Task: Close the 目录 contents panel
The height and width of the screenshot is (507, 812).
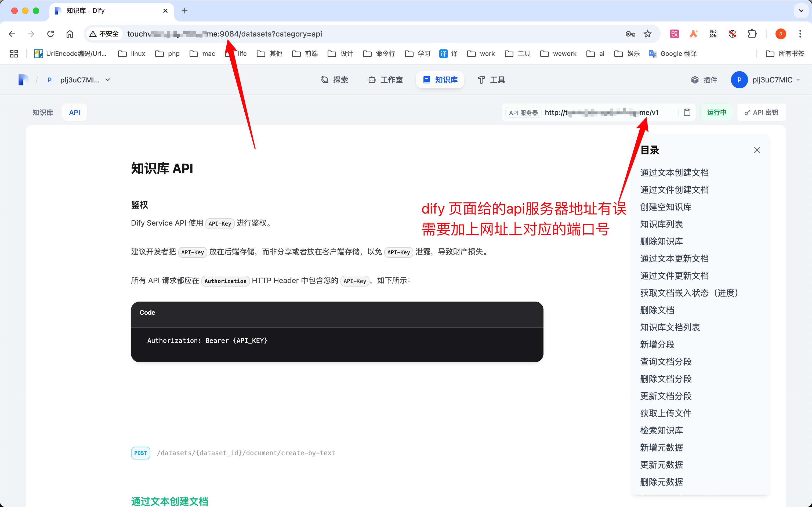Action: coord(757,150)
